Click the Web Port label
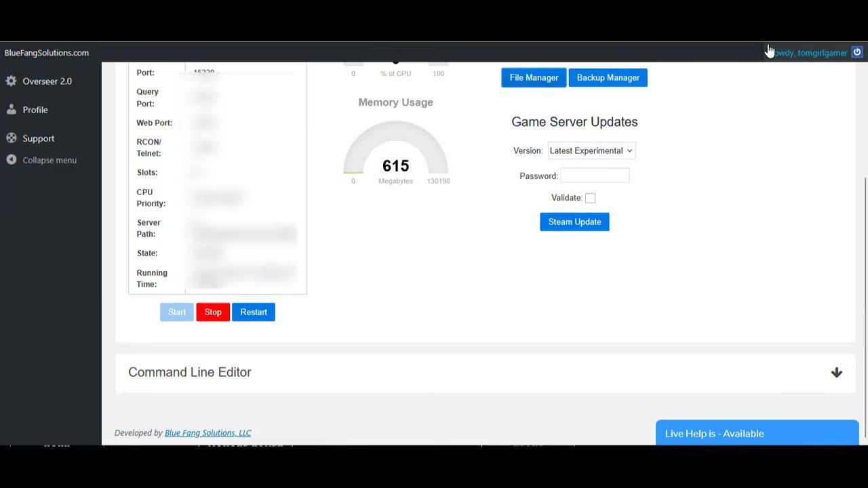This screenshot has width=868, height=488. pyautogui.click(x=154, y=123)
